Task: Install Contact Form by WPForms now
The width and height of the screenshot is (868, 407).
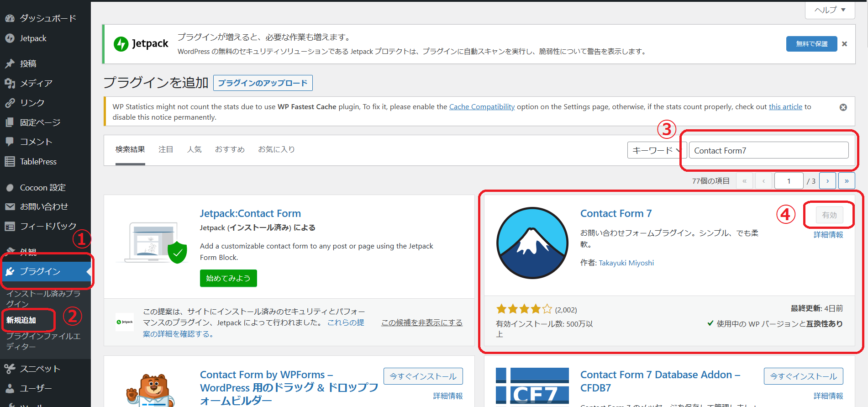Action: (423, 376)
